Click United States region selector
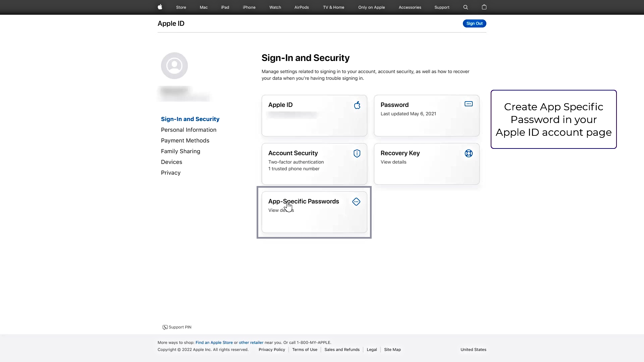 pyautogui.click(x=473, y=350)
